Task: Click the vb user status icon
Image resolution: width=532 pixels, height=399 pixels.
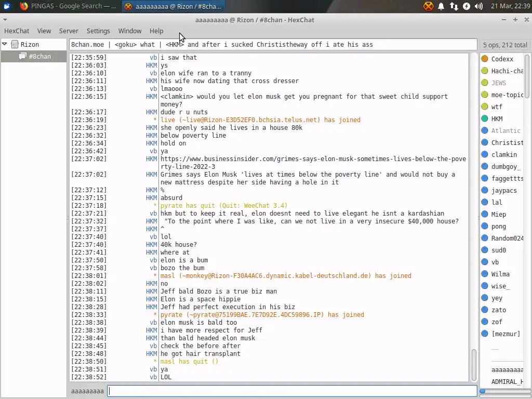Action: pyautogui.click(x=485, y=262)
